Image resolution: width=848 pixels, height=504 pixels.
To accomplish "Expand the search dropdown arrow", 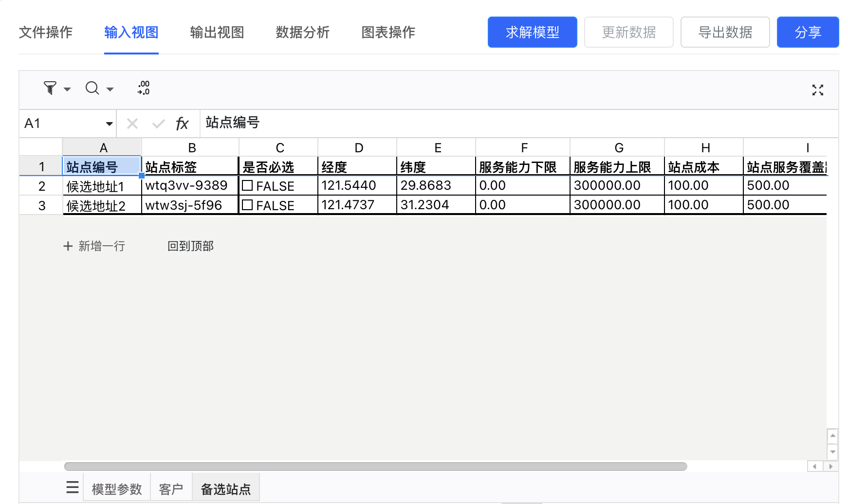I will coord(110,90).
